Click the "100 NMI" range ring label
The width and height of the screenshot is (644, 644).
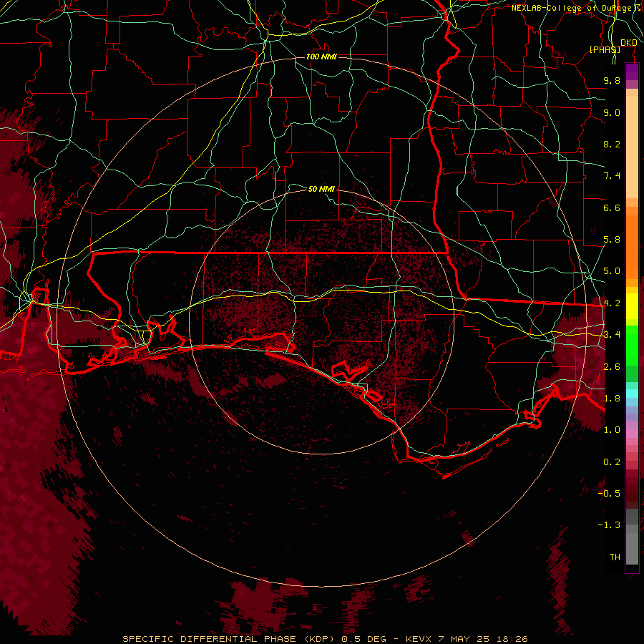point(321,57)
